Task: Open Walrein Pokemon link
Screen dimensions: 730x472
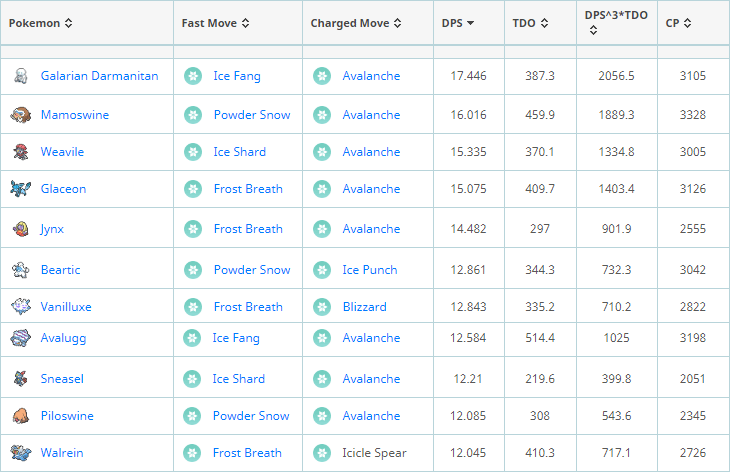Action: click(62, 452)
